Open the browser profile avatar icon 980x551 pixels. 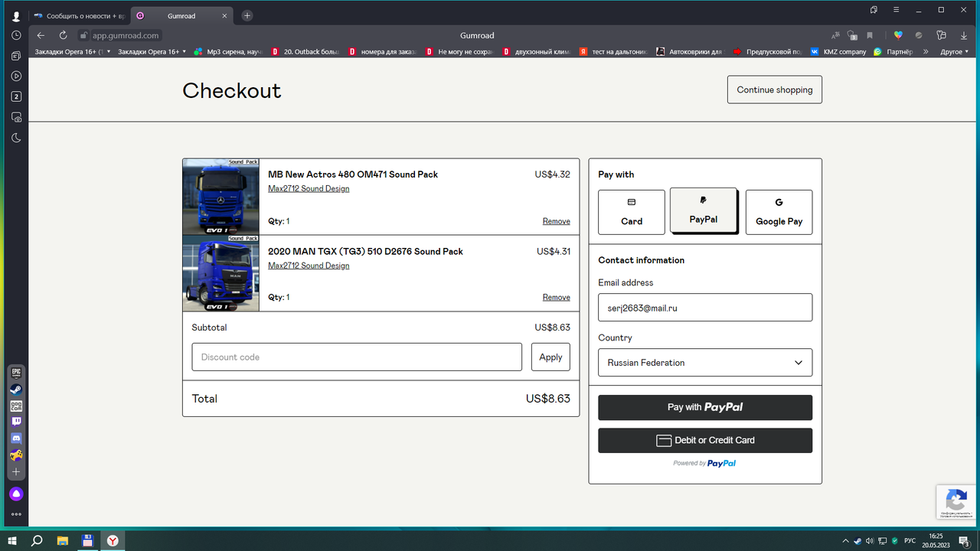coord(16,16)
